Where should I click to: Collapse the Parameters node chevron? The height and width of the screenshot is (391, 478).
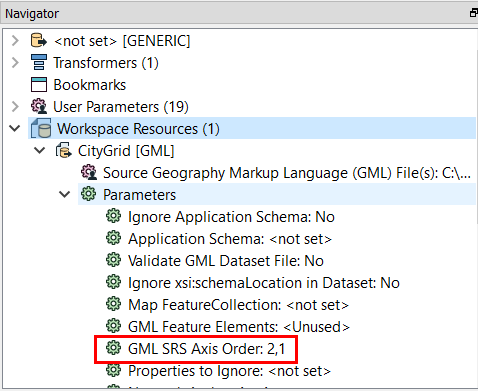click(64, 194)
